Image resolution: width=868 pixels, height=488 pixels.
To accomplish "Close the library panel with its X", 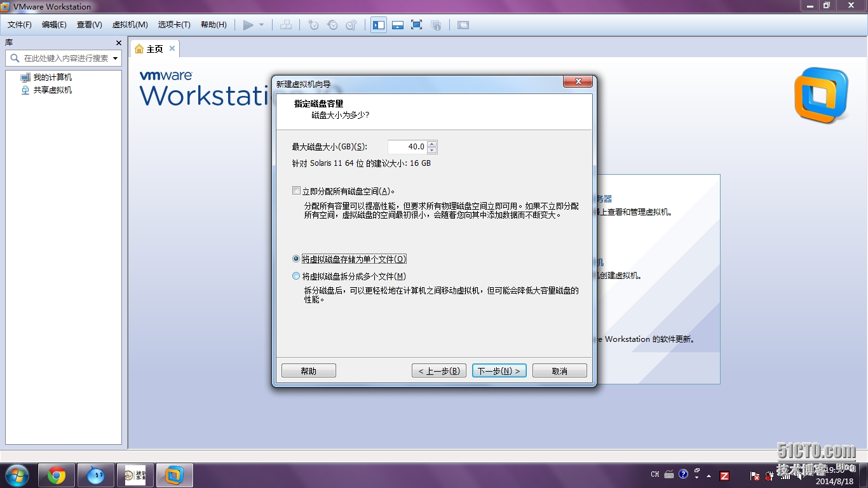I will (x=118, y=43).
